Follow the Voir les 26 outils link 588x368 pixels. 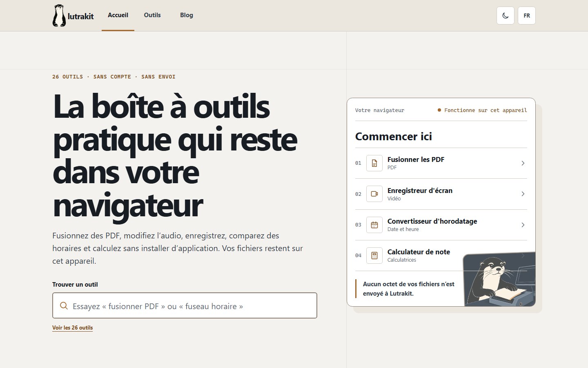pyautogui.click(x=73, y=328)
